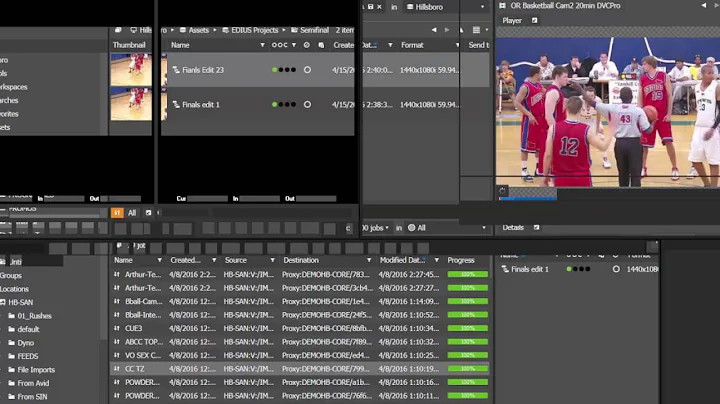
Task: Sort jobs by Modified Date column
Action: click(x=402, y=260)
